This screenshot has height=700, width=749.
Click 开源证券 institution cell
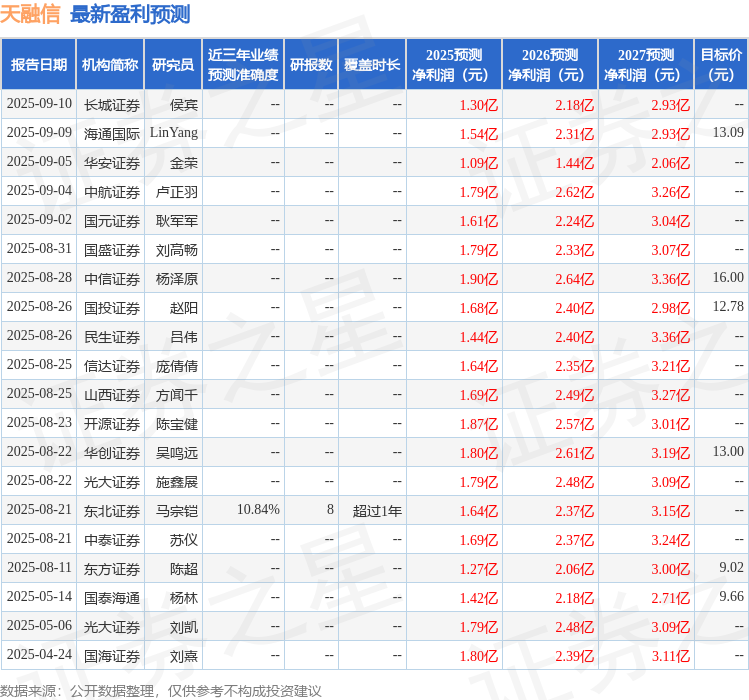(112, 424)
